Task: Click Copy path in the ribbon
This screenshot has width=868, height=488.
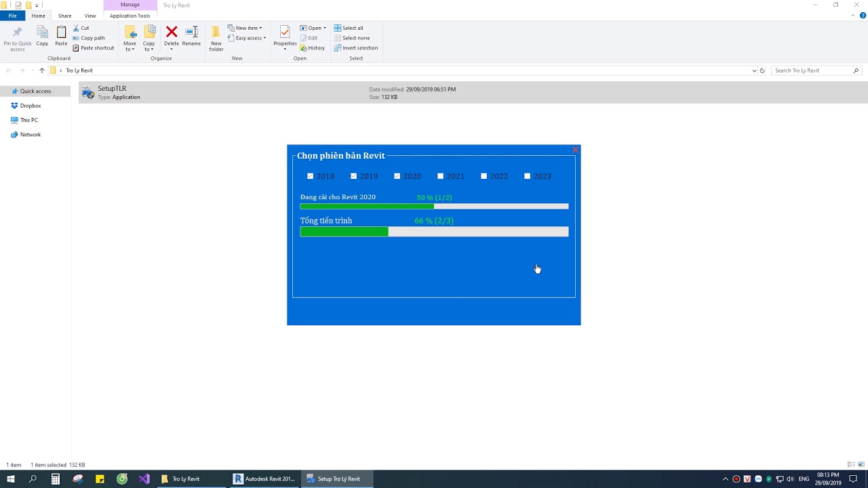Action: 89,38
